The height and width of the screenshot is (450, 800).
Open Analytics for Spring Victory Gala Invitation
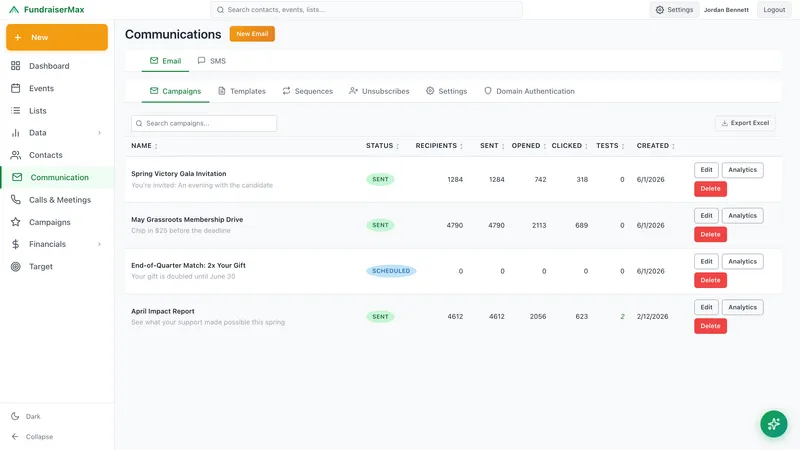point(742,170)
